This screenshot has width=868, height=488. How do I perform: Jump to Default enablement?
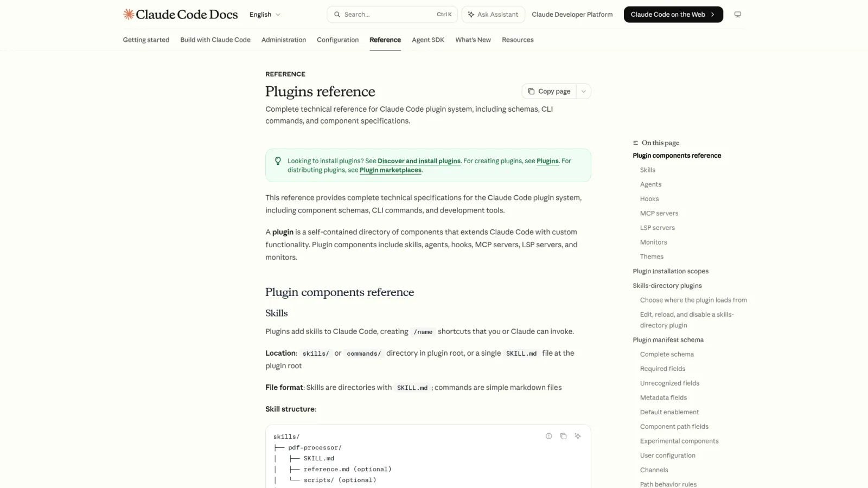669,412
